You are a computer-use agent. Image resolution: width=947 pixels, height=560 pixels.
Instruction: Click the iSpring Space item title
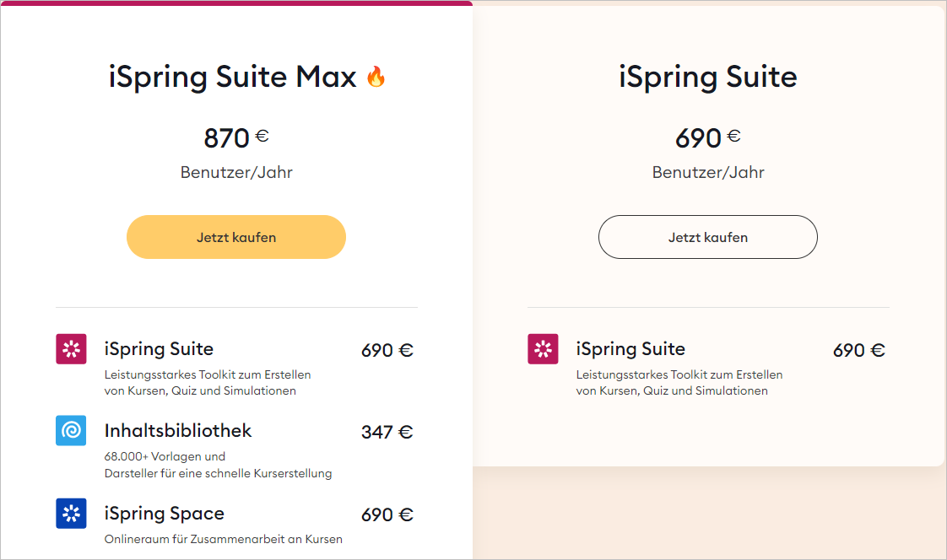click(165, 514)
